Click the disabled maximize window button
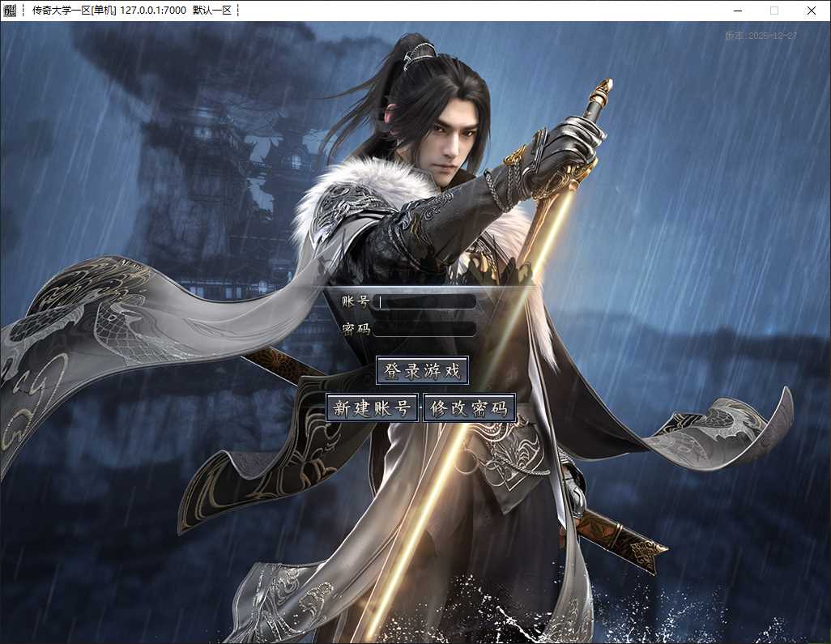This screenshot has width=831, height=644. 774,10
